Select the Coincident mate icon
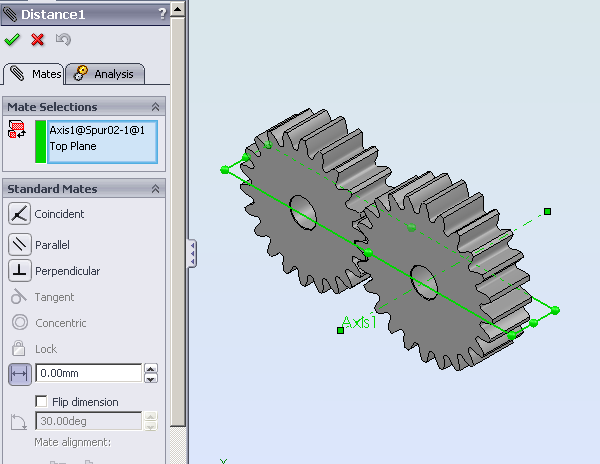The height and width of the screenshot is (464, 600). (20, 213)
